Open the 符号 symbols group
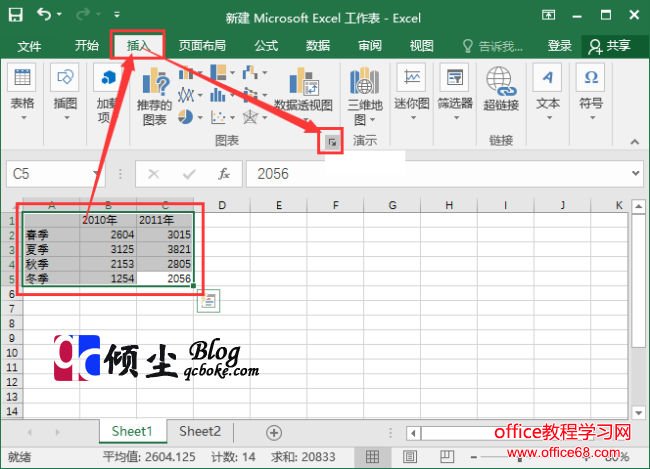 (x=591, y=92)
